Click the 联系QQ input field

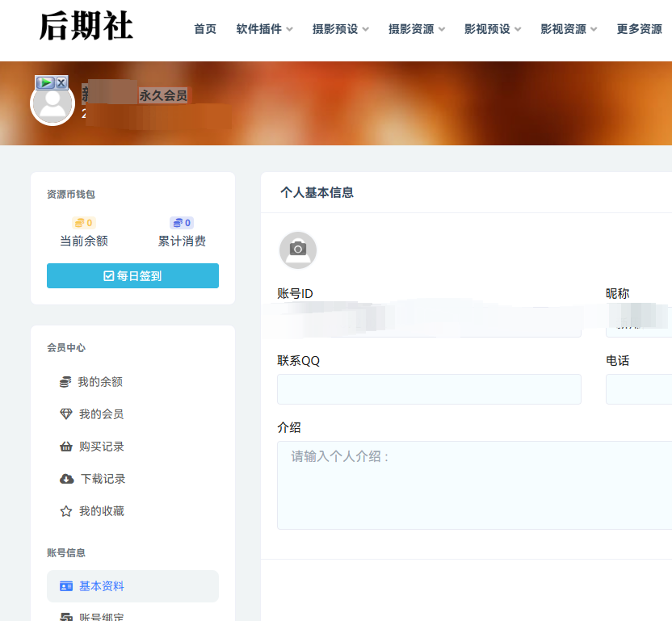(429, 389)
